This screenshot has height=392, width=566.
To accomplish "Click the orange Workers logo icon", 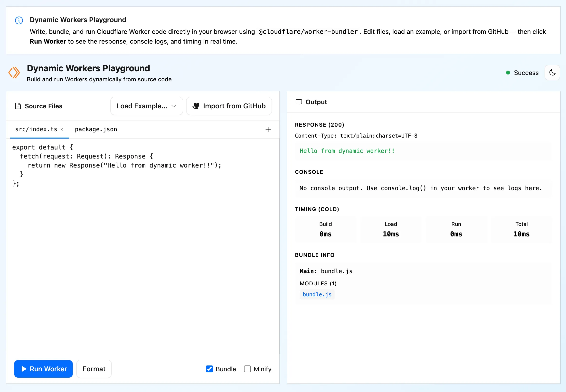I will point(14,73).
